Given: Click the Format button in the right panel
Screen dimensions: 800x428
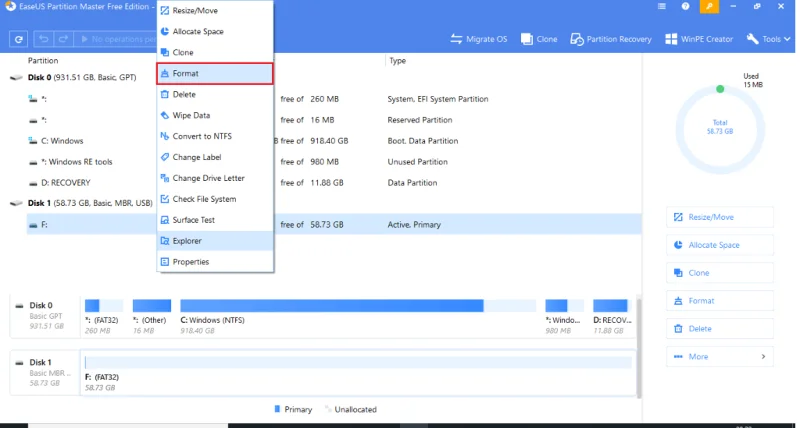Looking at the screenshot, I should pos(719,301).
